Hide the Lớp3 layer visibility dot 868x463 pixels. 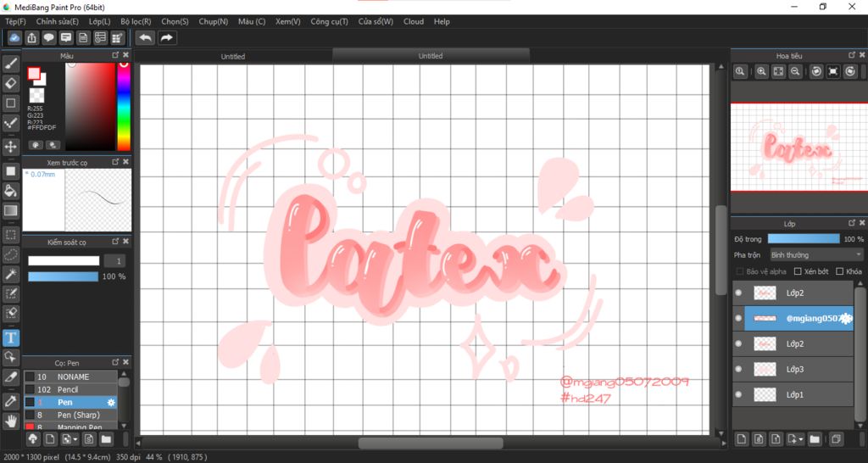pos(738,369)
